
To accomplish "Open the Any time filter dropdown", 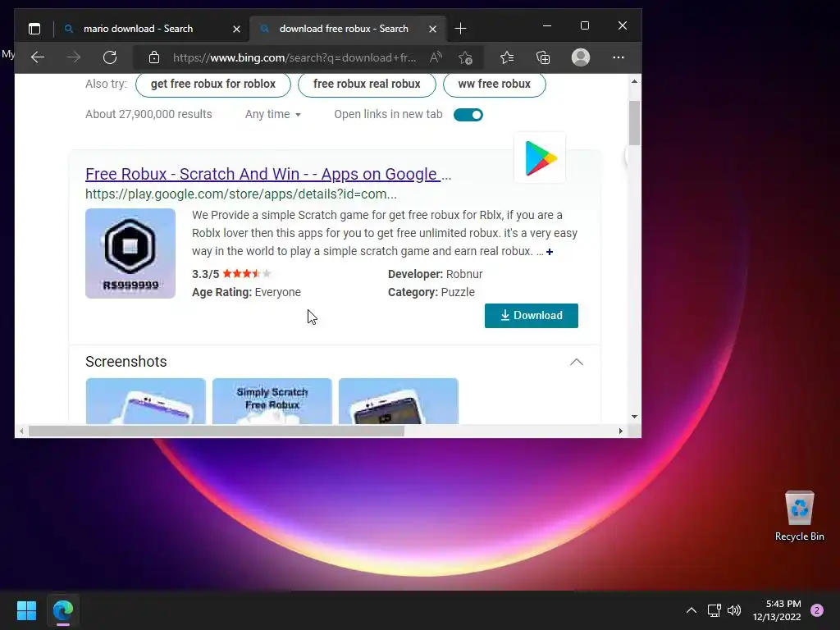I will pos(272,114).
